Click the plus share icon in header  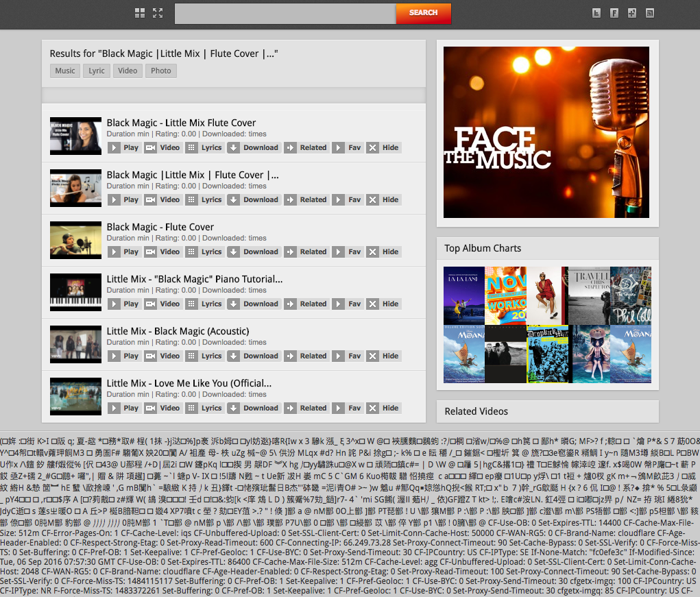coord(632,13)
